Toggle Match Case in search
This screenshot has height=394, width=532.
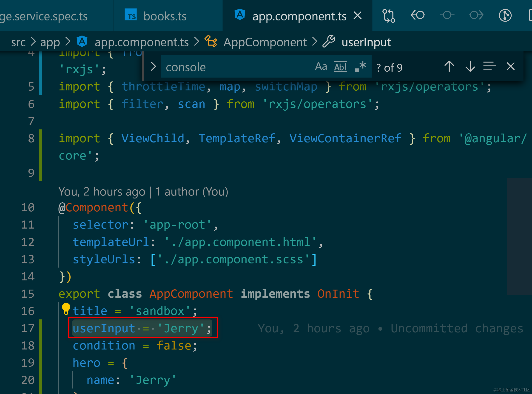pos(321,66)
